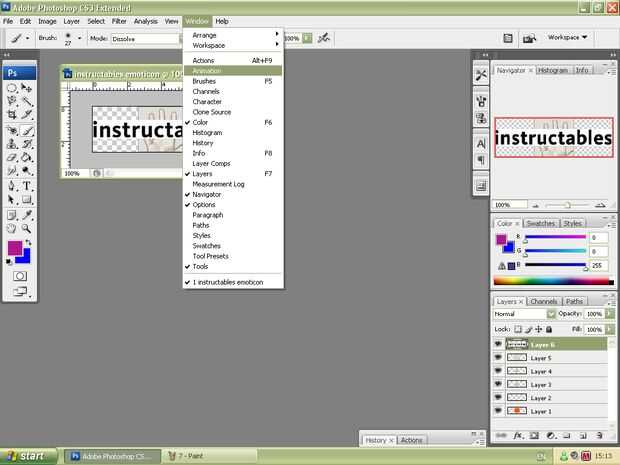Image resolution: width=620 pixels, height=465 pixels.
Task: Hide Layer 2 eye icon
Action: point(498,397)
